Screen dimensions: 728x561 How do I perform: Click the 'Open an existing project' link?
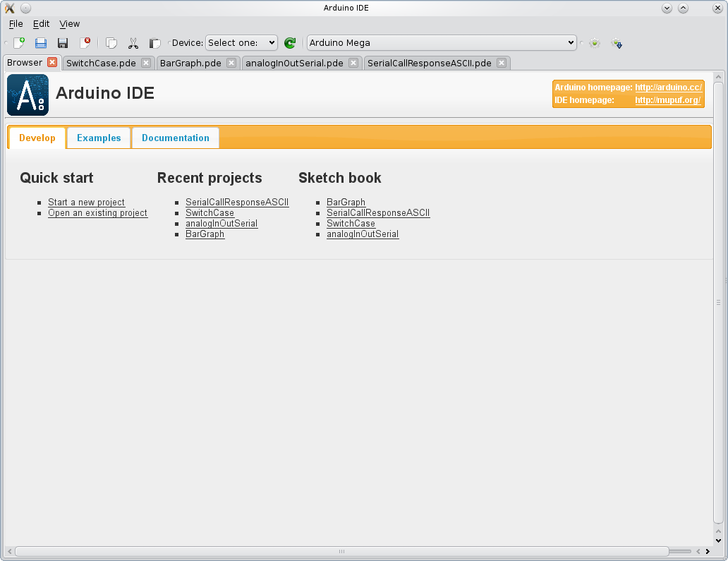[x=97, y=213]
